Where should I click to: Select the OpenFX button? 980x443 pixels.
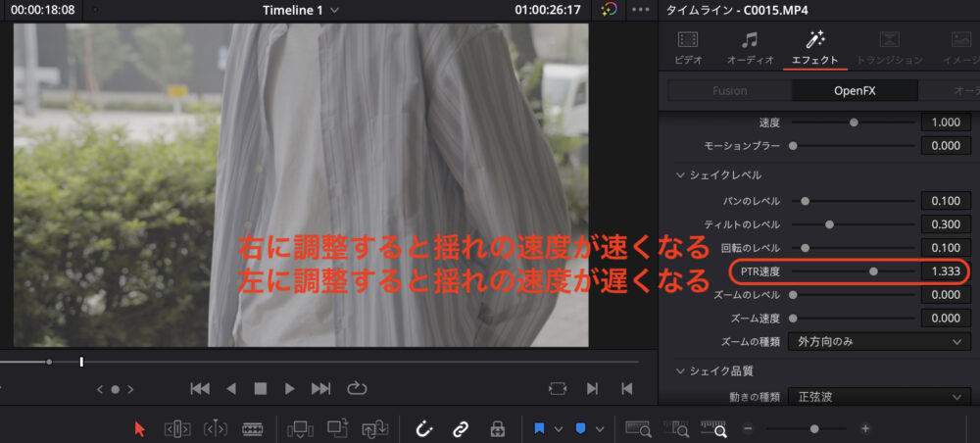click(x=855, y=91)
